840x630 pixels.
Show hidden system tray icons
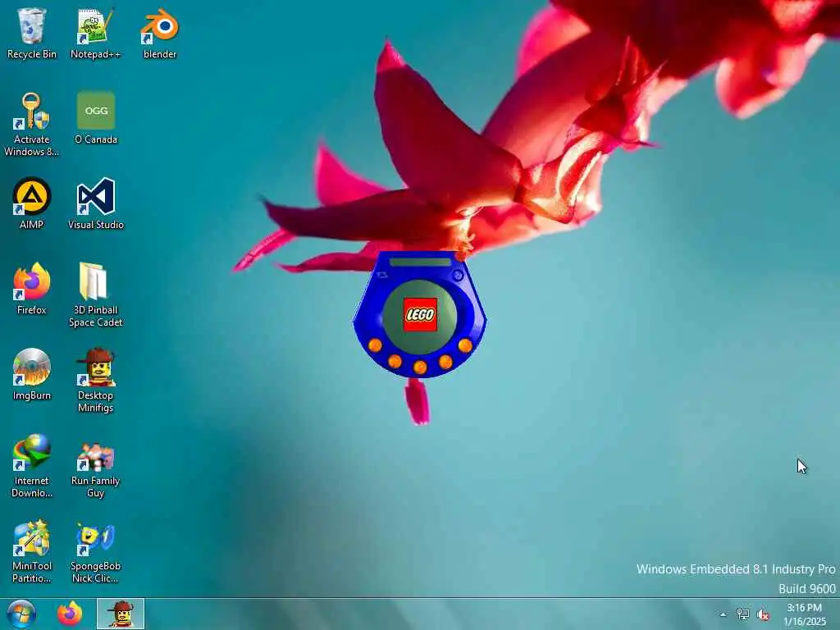point(724,614)
